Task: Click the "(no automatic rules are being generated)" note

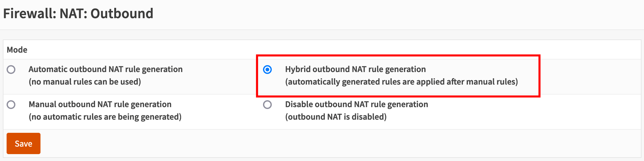Action: (105, 117)
